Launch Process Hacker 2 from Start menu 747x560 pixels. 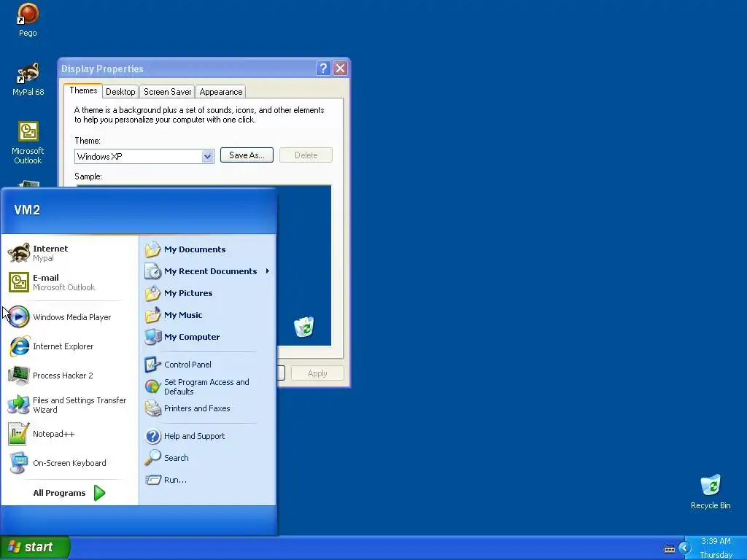tap(70, 376)
